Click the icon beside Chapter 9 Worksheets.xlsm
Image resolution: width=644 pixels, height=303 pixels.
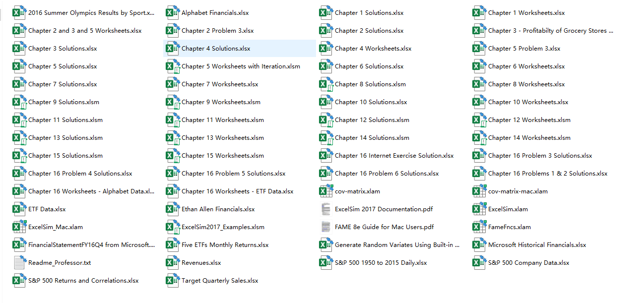coord(173,102)
